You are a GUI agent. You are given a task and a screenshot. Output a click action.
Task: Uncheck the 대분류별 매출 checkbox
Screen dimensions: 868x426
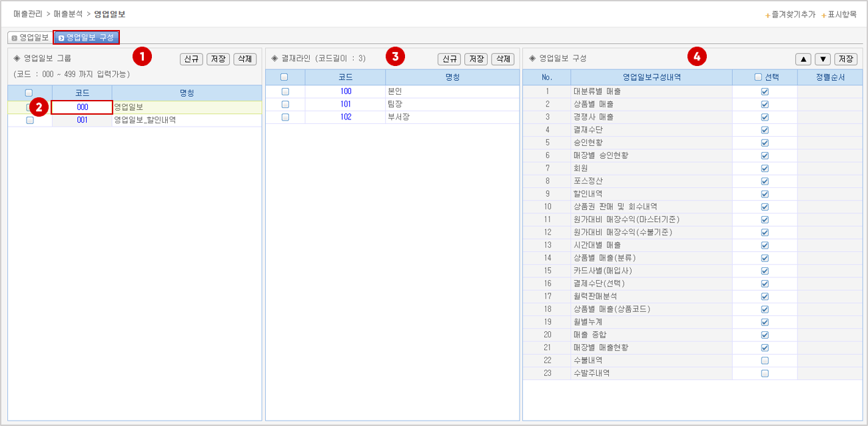point(765,91)
